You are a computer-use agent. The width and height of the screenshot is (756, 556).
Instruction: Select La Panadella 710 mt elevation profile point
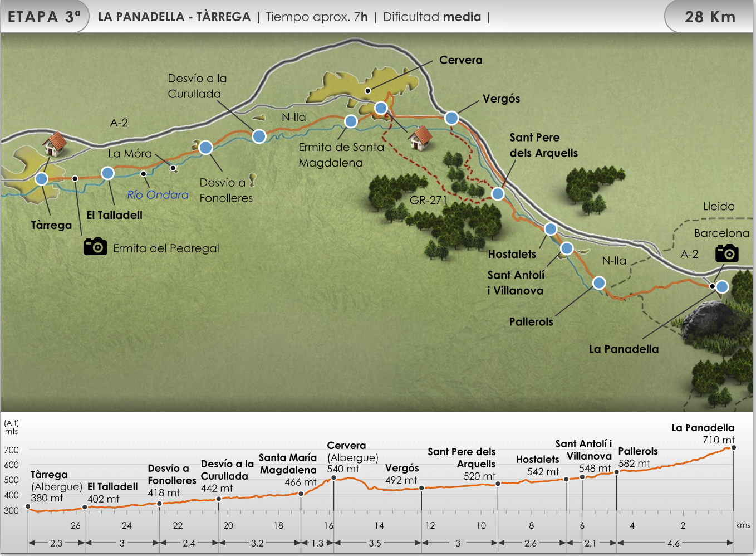pos(733,447)
